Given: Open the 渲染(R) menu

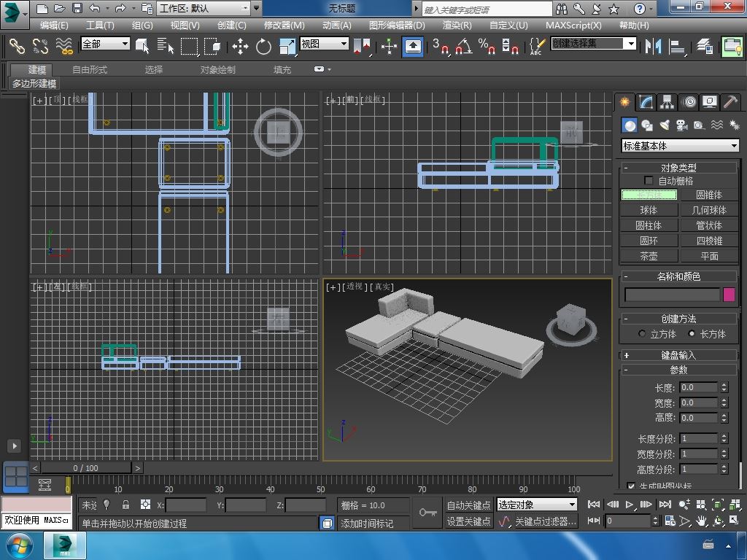Looking at the screenshot, I should pos(457,25).
